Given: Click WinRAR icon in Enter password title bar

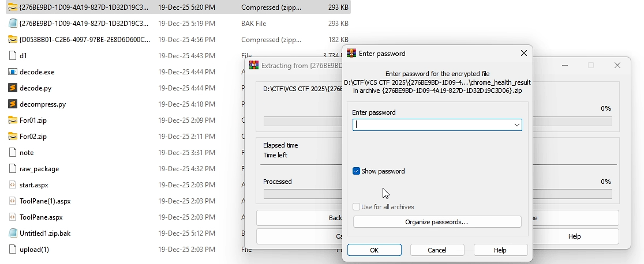Looking at the screenshot, I should [x=351, y=53].
